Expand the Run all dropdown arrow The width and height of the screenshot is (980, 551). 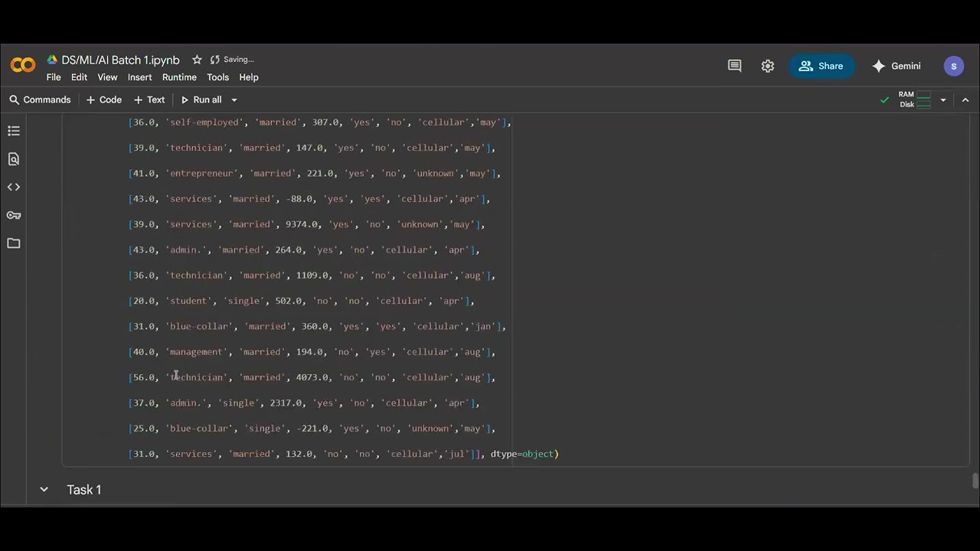point(234,99)
